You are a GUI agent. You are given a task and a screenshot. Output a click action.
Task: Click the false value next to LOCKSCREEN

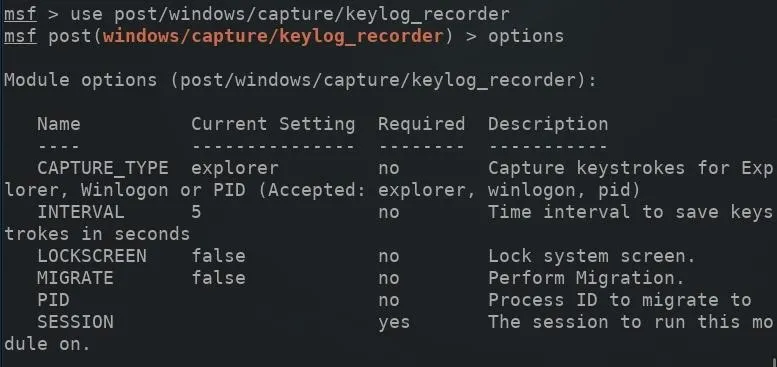pyautogui.click(x=219, y=256)
